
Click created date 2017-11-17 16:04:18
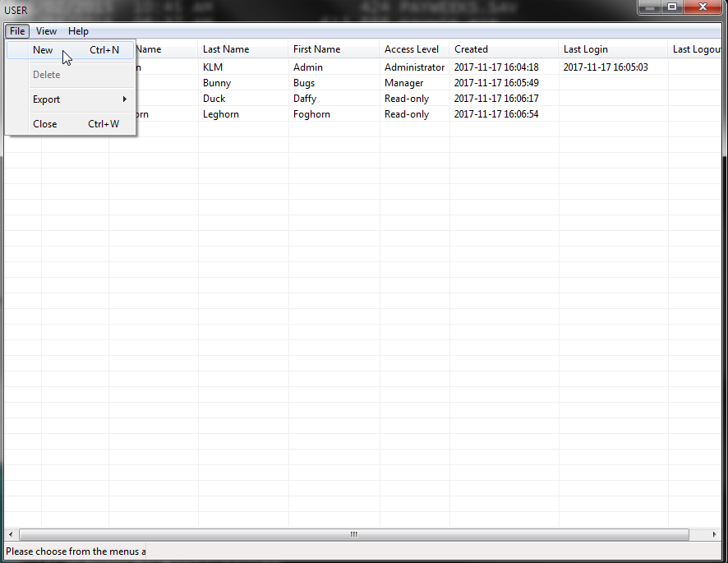(505, 67)
